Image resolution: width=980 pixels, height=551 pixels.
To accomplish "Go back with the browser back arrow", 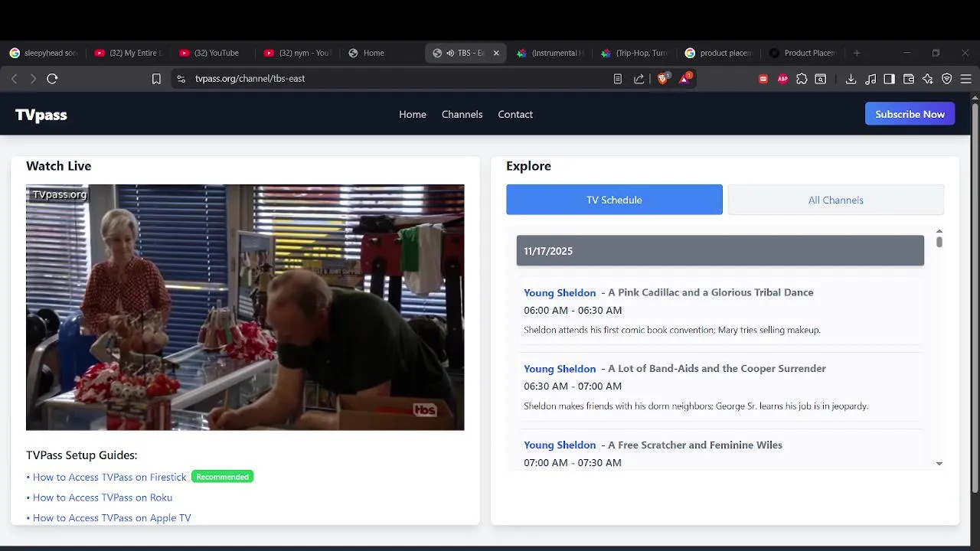I will pos(14,79).
